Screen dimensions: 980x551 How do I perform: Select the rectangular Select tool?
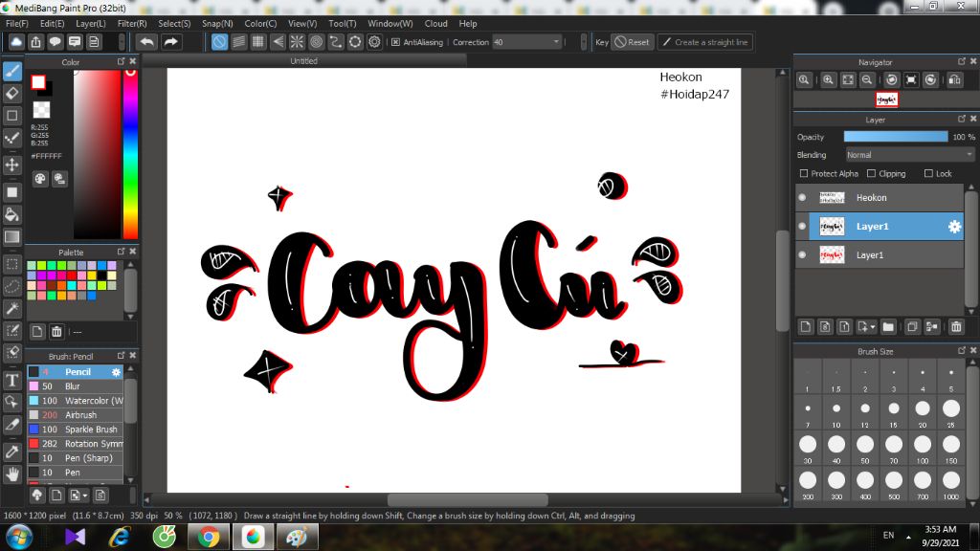11,264
